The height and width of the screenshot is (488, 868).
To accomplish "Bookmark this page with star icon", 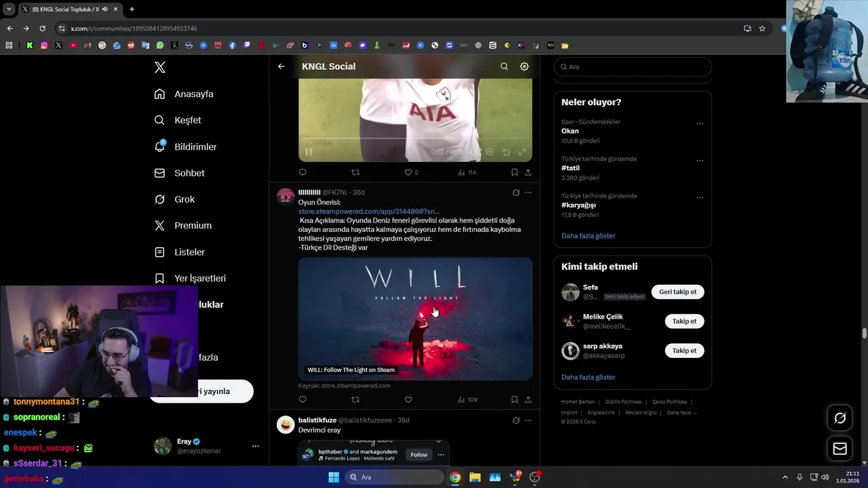I will pyautogui.click(x=762, y=28).
